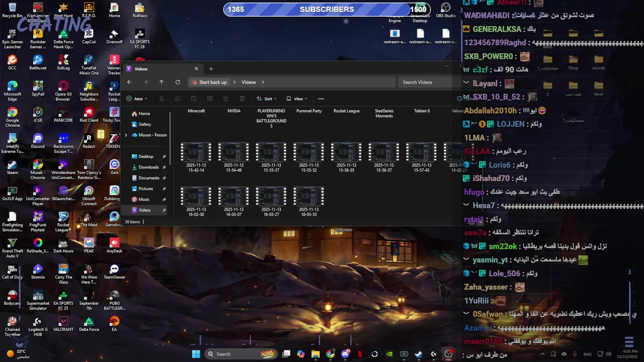Open OBS Studio desktop shortcut
The width and height of the screenshot is (644, 362).
pos(446,10)
